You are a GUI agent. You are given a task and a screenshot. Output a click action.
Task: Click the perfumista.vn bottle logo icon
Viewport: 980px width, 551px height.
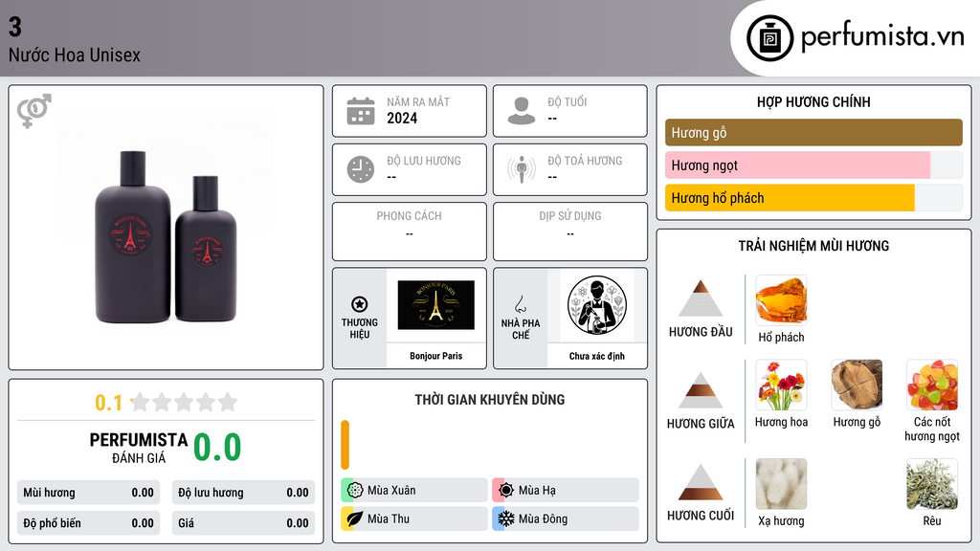770,38
